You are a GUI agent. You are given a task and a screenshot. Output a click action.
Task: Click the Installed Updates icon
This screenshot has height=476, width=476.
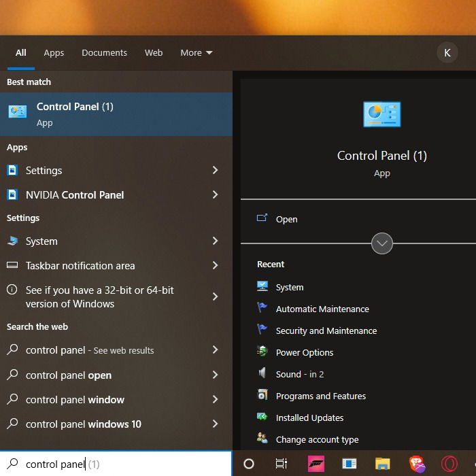[262, 417]
